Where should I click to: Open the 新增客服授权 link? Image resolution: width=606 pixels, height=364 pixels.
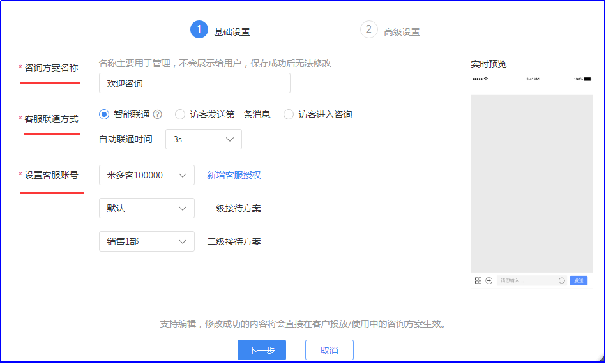(x=234, y=175)
